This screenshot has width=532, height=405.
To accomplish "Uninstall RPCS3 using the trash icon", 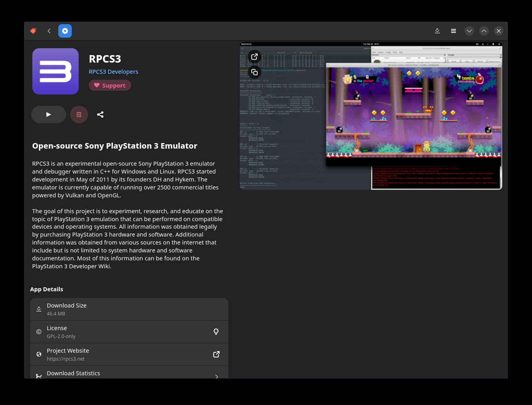I will [79, 115].
